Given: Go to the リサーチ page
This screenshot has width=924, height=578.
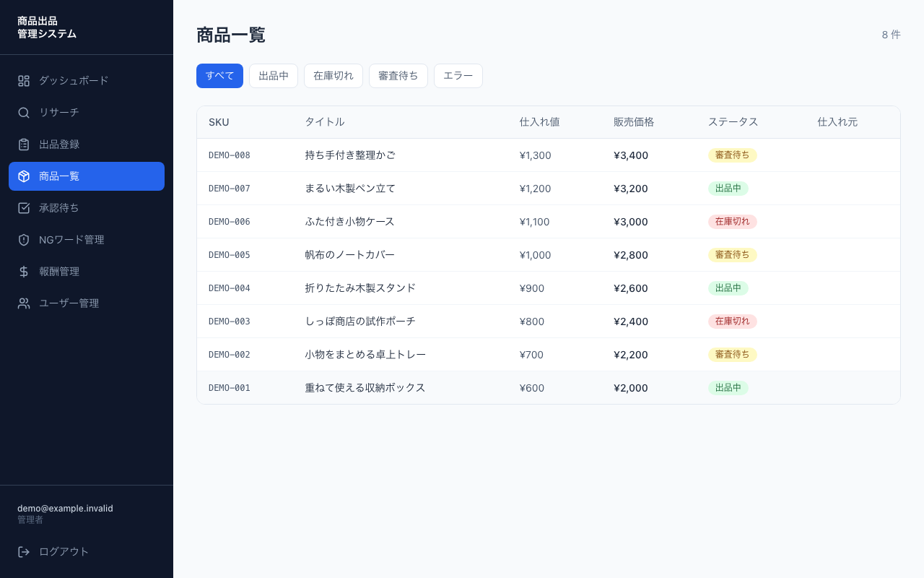Looking at the screenshot, I should point(87,113).
